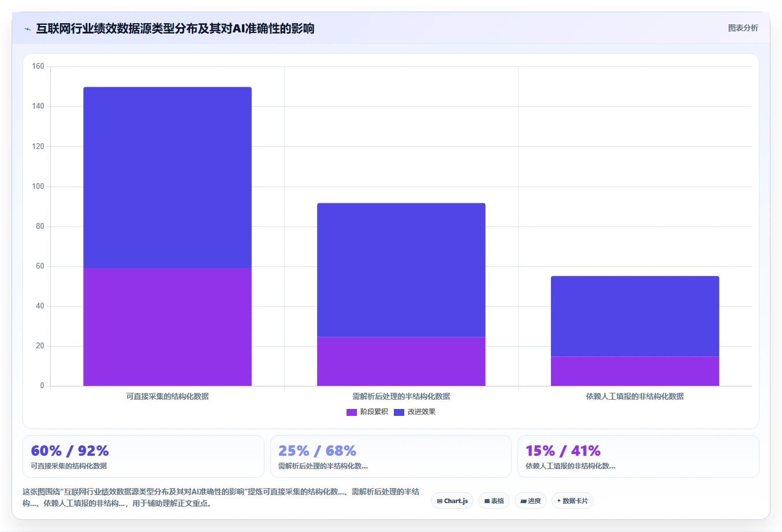Click the chart title 互联网行业绩效数据源类型分布

click(x=175, y=28)
